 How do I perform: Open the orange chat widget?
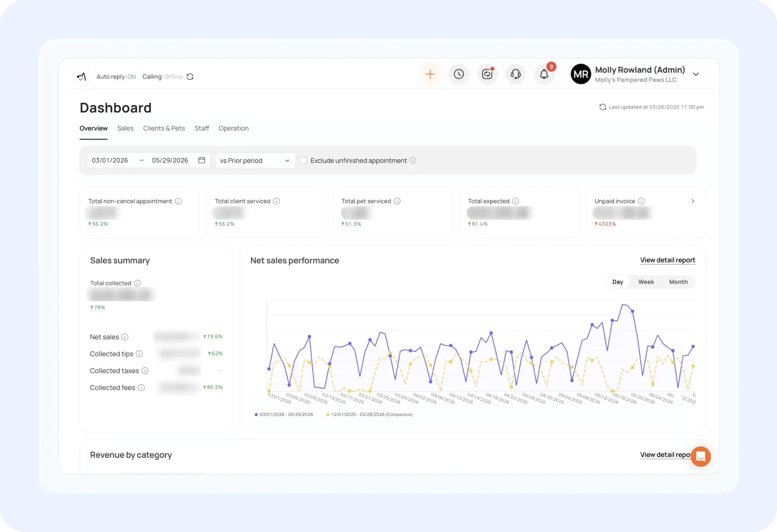701,456
